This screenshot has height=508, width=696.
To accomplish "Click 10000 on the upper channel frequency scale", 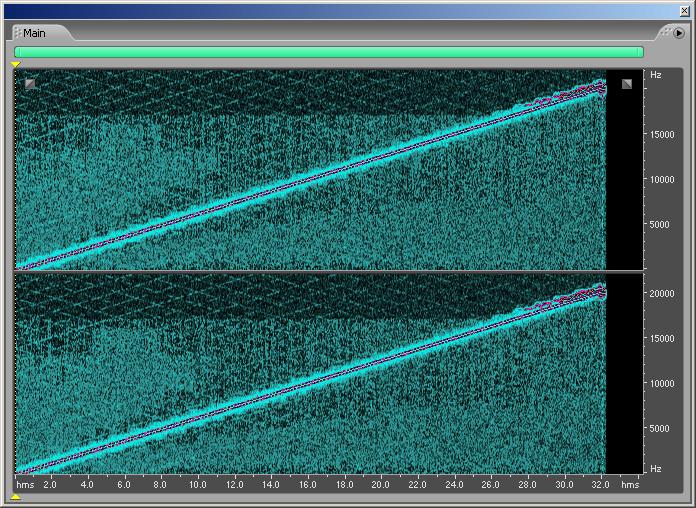I will click(x=662, y=179).
